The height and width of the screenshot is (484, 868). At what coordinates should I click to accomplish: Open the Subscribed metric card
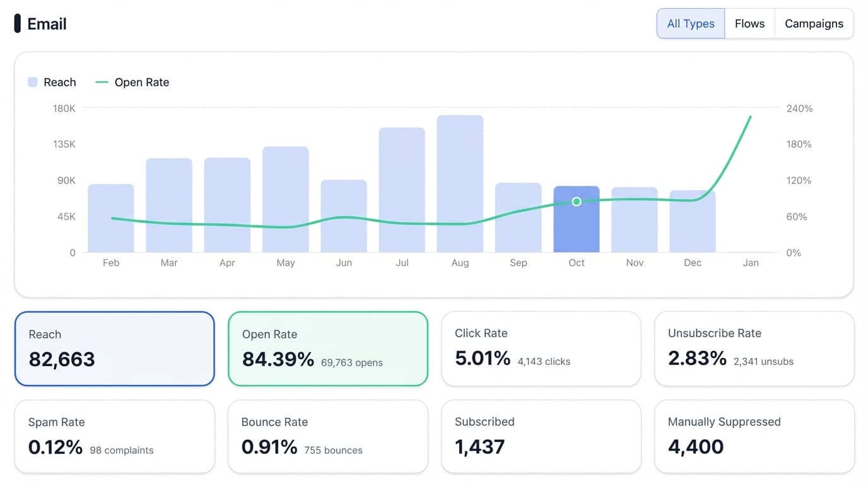click(x=541, y=436)
